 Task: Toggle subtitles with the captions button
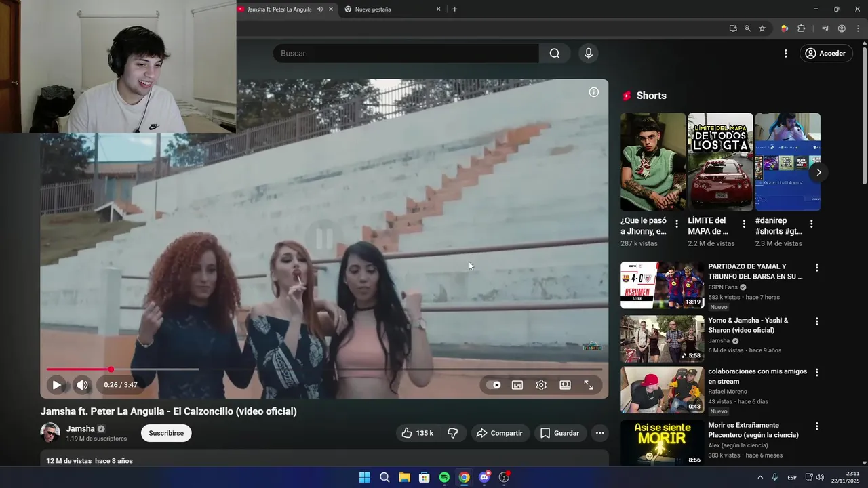coord(517,385)
